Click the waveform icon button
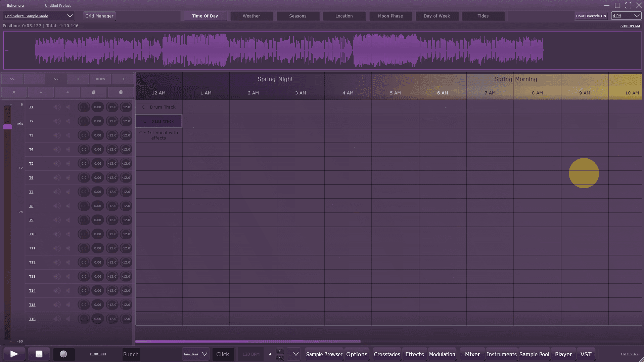Screen dimensions: 644x362 [12, 79]
